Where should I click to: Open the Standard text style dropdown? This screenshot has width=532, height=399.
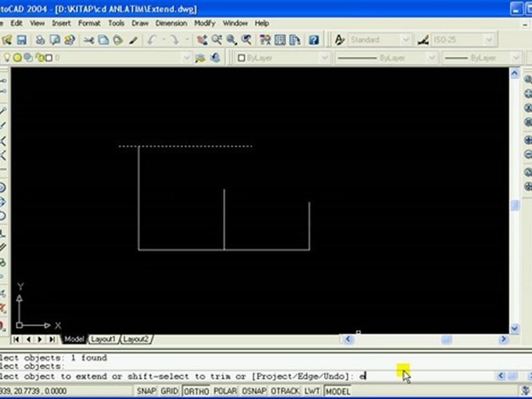405,40
